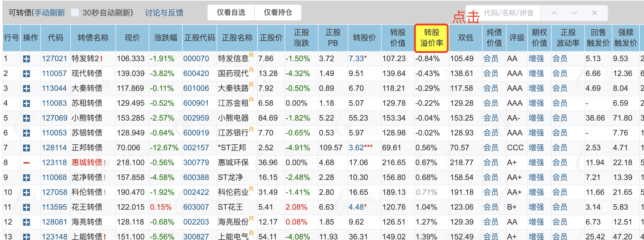The width and height of the screenshot is (644, 240).
Task: Open 讨论与反馈 link
Action: [164, 13]
